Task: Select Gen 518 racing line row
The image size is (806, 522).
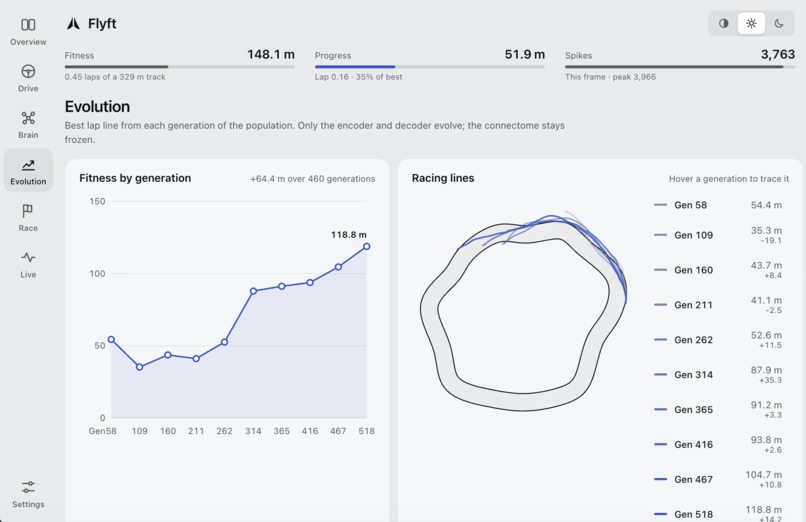Action: point(718,514)
